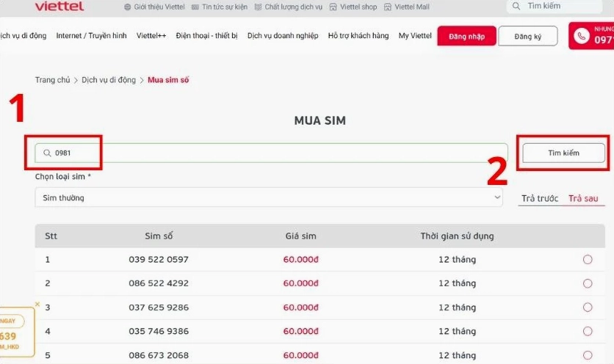
Task: Expand the Sim thường dropdown
Action: (x=269, y=197)
